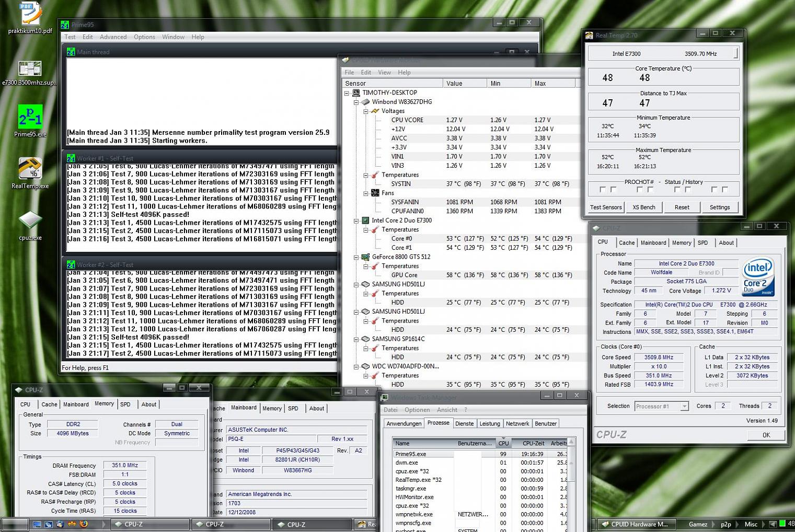Viewport: 795px width, 532px height.
Task: Click Value column header in HWMonitor
Action: [x=465, y=84]
